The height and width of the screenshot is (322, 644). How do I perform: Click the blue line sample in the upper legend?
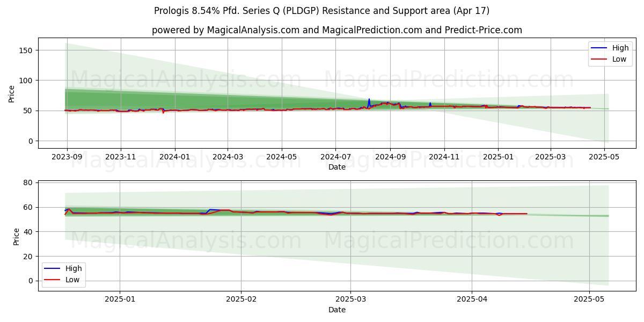click(599, 48)
